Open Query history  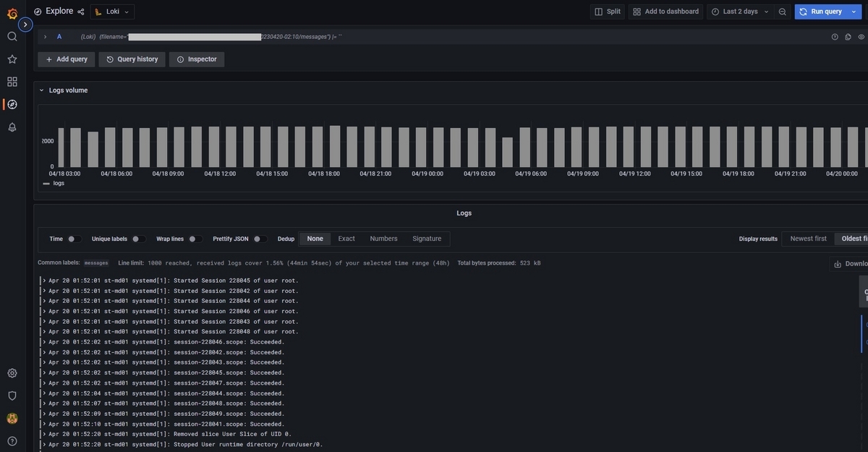[x=132, y=59]
